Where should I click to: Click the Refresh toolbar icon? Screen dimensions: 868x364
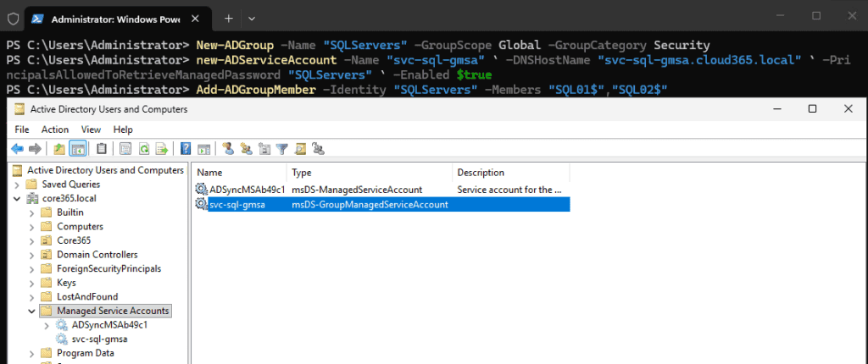coord(144,148)
